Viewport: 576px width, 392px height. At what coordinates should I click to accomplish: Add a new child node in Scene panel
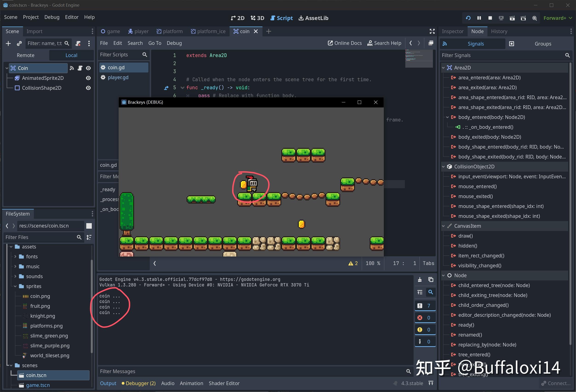point(8,44)
